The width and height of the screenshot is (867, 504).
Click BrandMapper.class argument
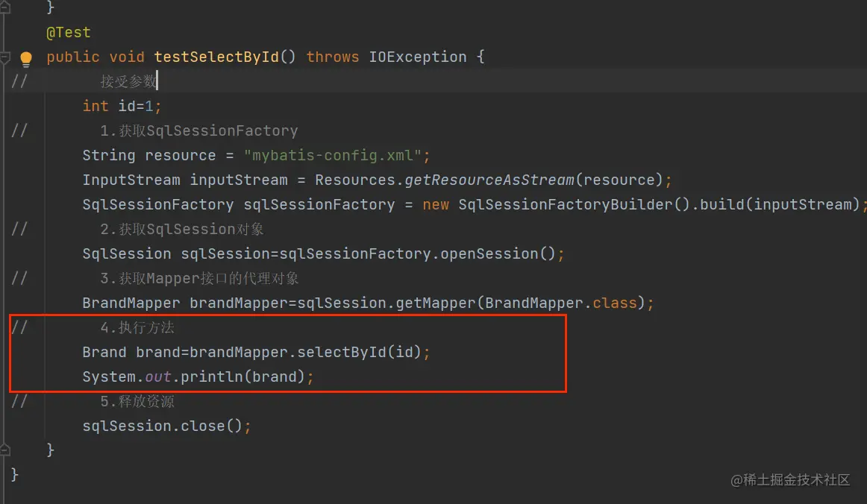561,303
